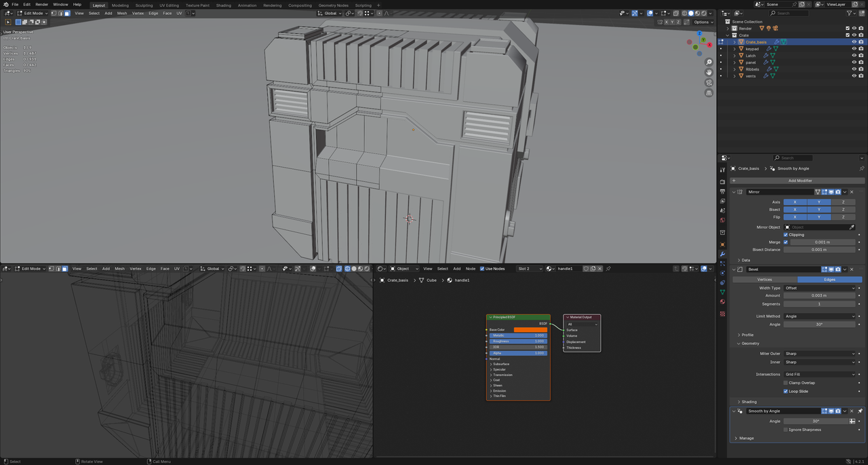
Task: Disable the Clipping checkbox in Mirror modifier
Action: coord(786,235)
